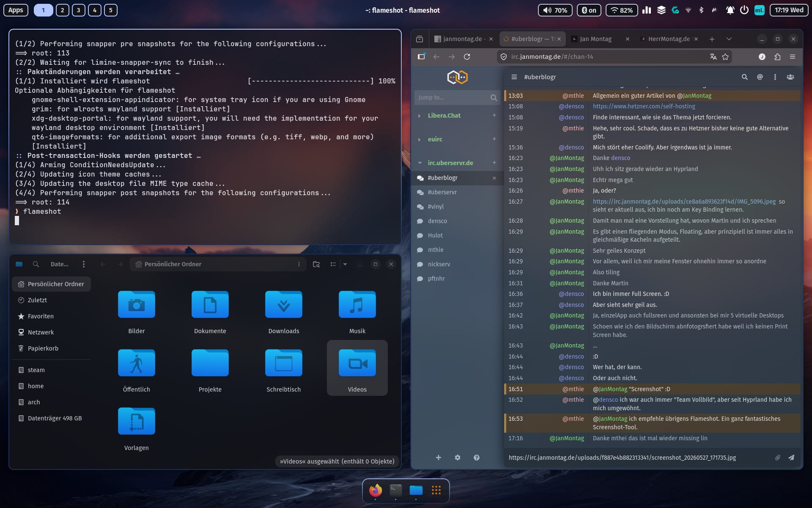Open the hetzner.com/self-hosting link
Viewport: 812px width, 508px height.
pyautogui.click(x=644, y=106)
